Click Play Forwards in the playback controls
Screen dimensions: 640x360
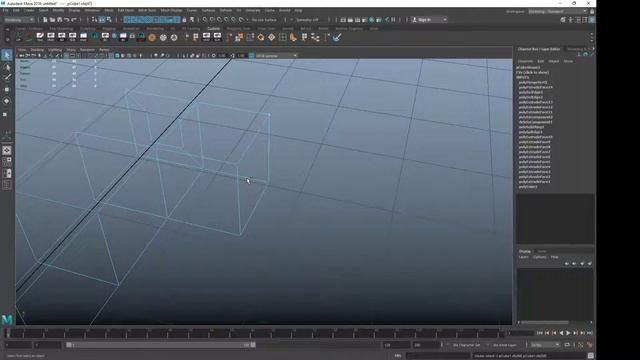[x=568, y=333]
